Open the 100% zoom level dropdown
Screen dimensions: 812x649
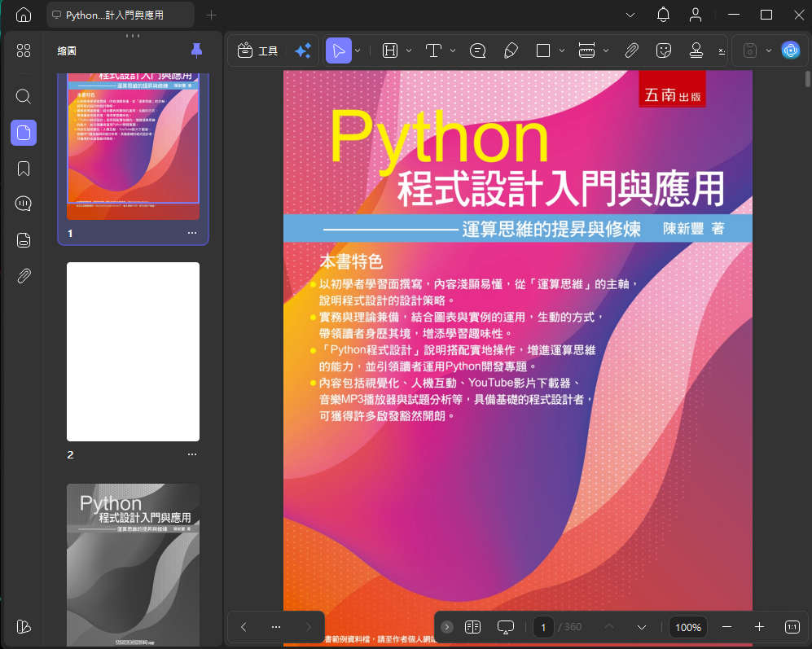(687, 627)
